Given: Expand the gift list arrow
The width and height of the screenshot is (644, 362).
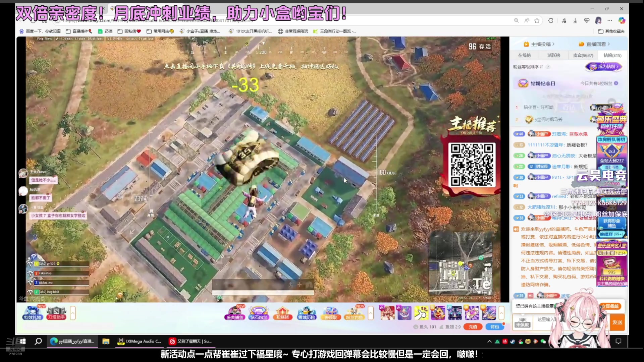Looking at the screenshot, I should (501, 313).
